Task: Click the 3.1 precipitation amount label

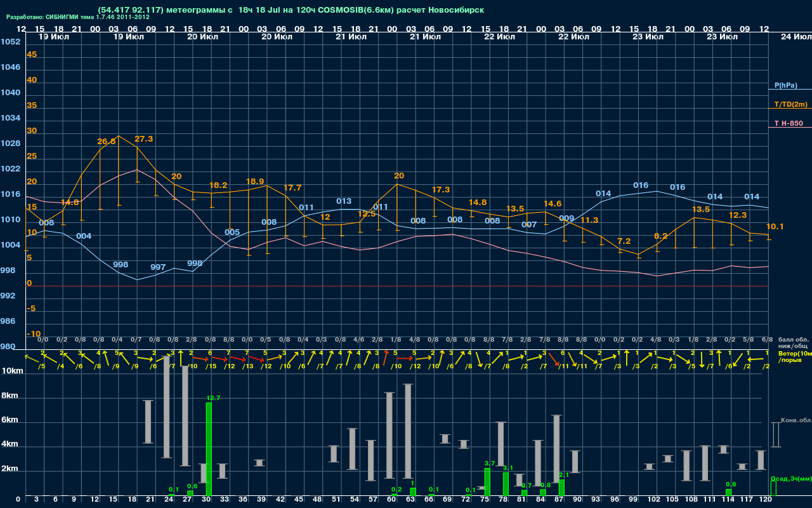Action: coord(507,468)
